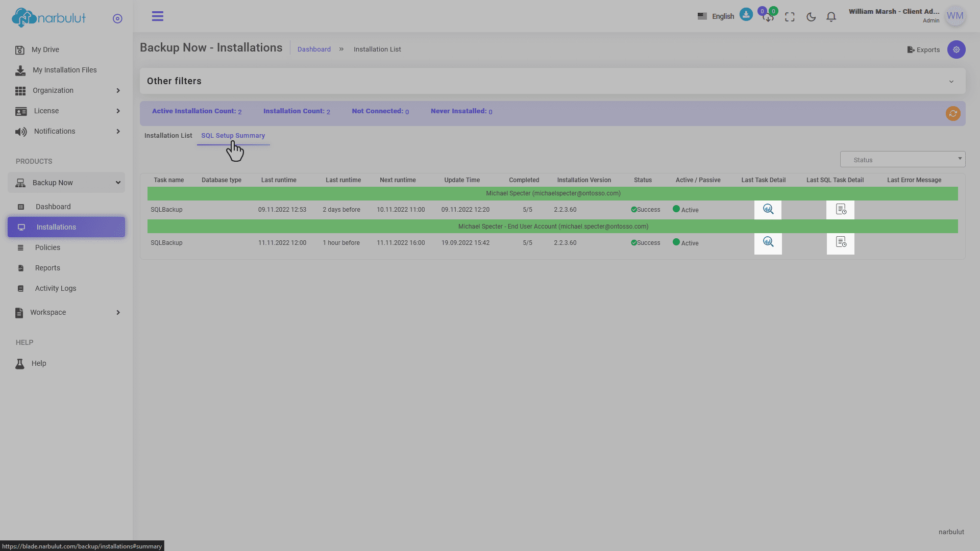Image resolution: width=980 pixels, height=551 pixels.
Task: View last task detail for End User Account row
Action: [768, 243]
